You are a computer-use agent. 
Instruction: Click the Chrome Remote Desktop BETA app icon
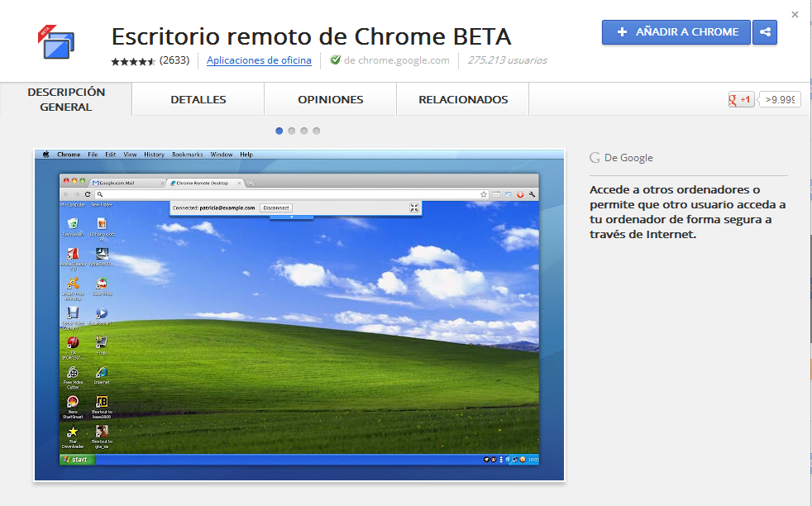[x=56, y=42]
